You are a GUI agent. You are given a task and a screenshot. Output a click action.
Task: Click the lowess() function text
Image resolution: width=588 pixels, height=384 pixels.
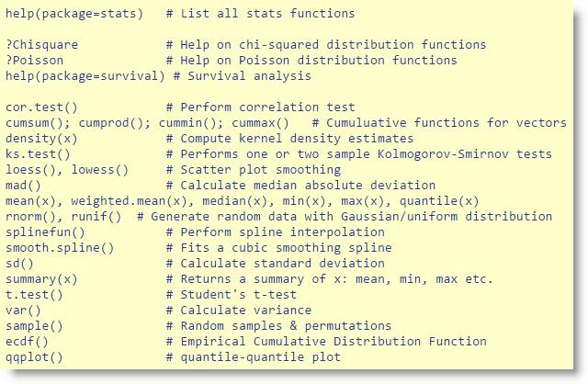[x=100, y=170]
